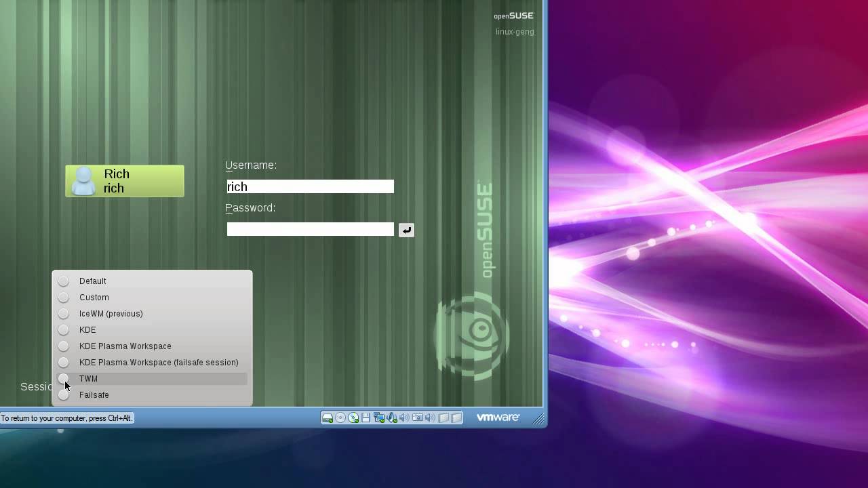This screenshot has width=868, height=488.
Task: Select the Rich user tile
Action: click(125, 181)
